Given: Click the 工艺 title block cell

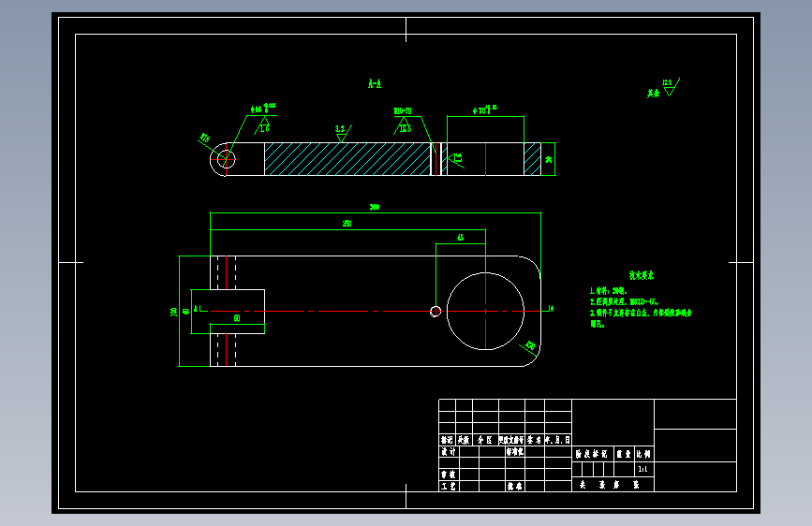Looking at the screenshot, I should pyautogui.click(x=449, y=486).
